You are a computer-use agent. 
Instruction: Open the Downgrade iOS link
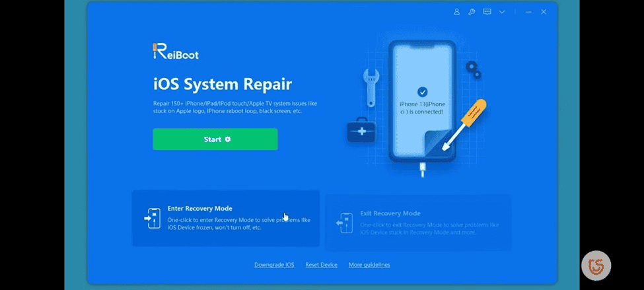[274, 265]
